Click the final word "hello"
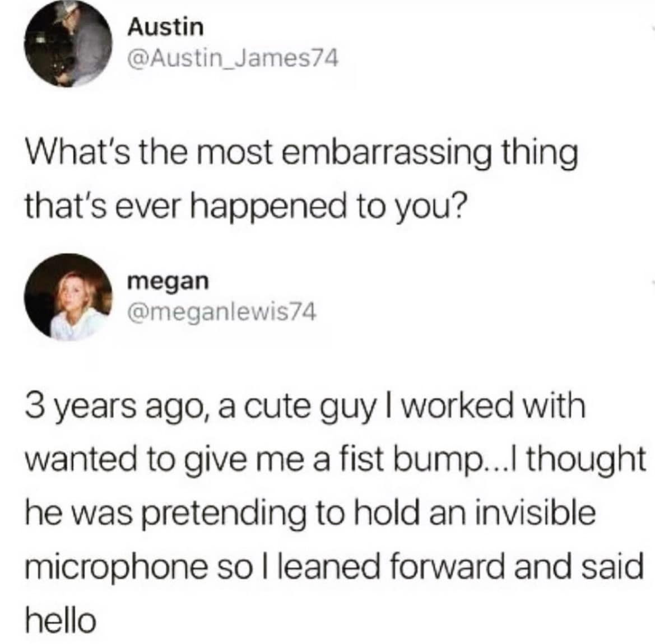 click(61, 620)
